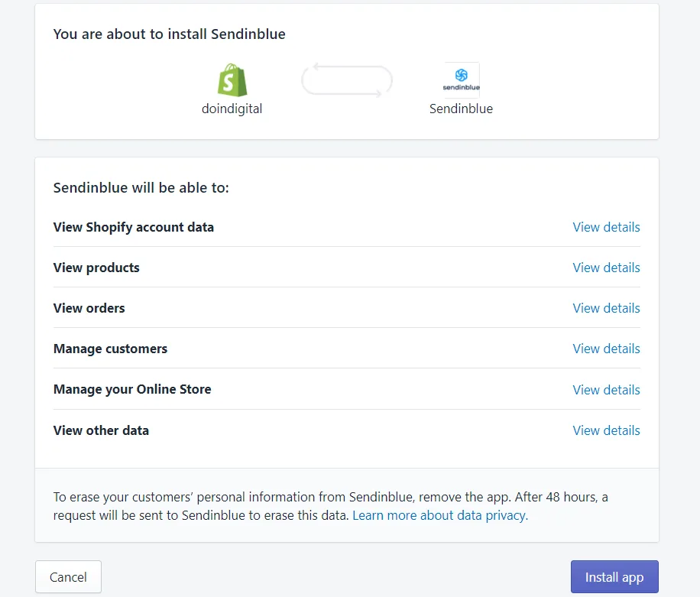View details for Shopify account data
Image resolution: width=700 pixels, height=597 pixels.
(606, 227)
